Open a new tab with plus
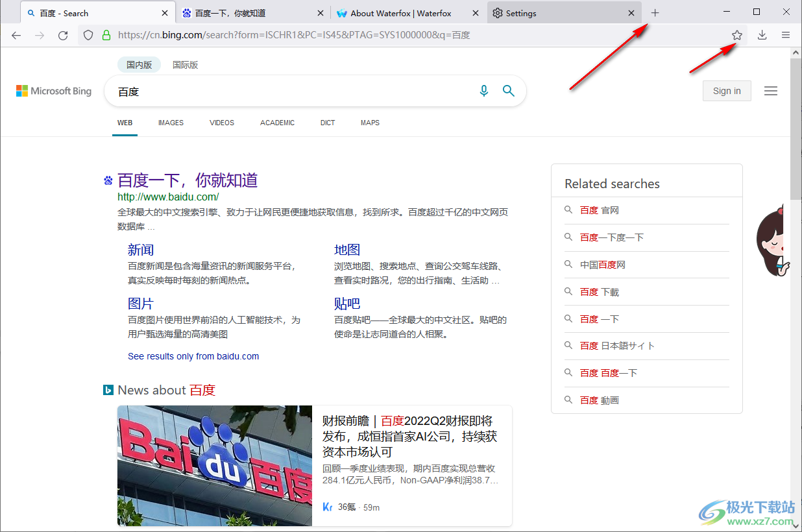 point(655,13)
